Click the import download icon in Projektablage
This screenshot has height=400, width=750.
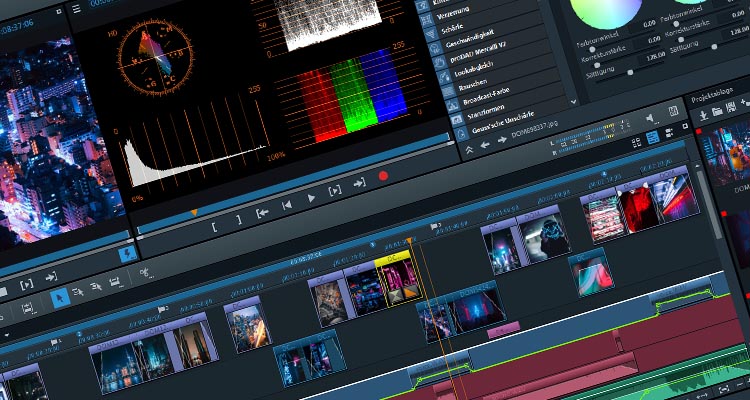click(703, 115)
